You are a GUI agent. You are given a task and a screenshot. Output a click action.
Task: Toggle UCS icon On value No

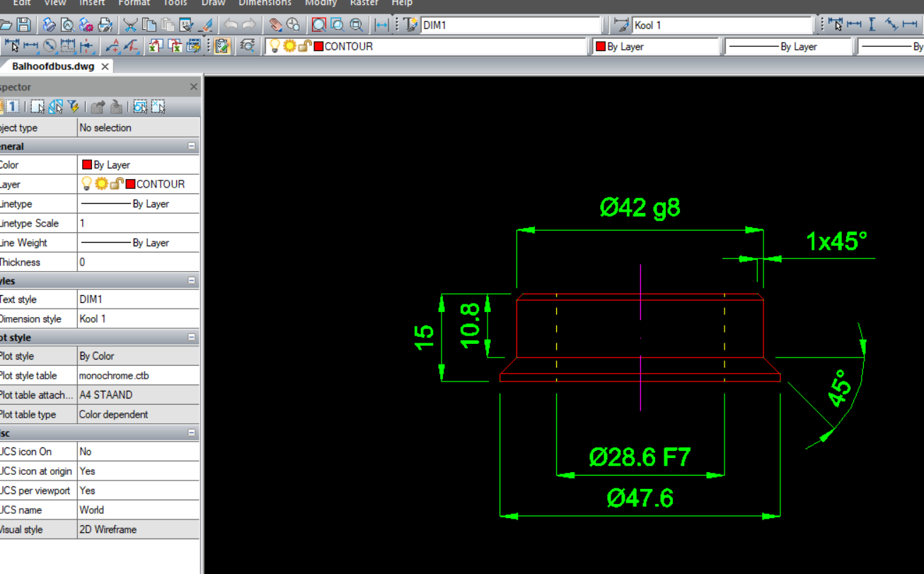pos(138,452)
